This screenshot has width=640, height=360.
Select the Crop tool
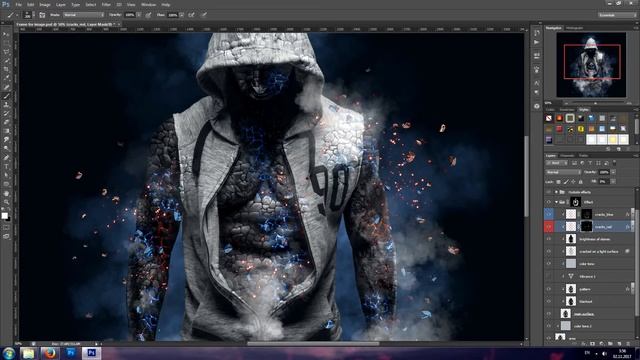pyautogui.click(x=6, y=69)
